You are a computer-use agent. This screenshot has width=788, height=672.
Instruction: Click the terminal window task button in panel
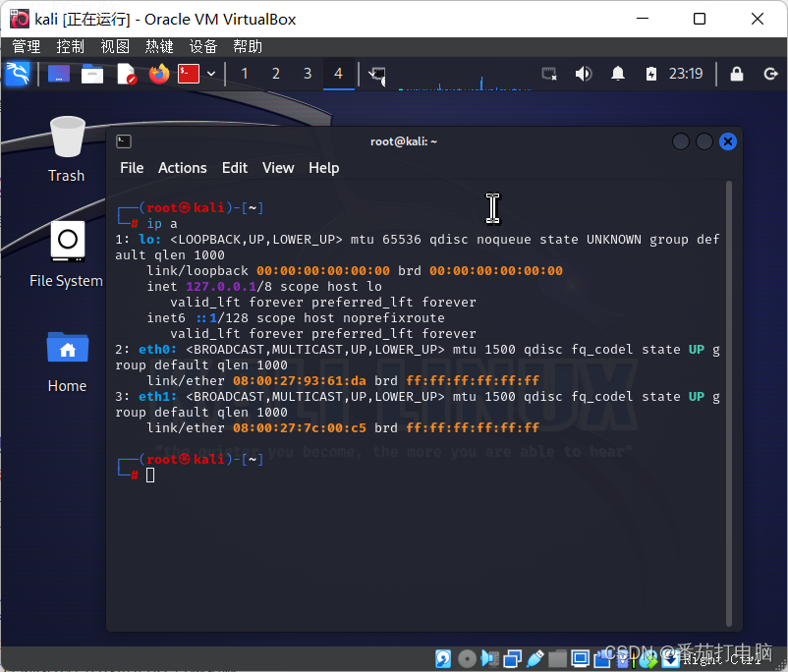377,76
